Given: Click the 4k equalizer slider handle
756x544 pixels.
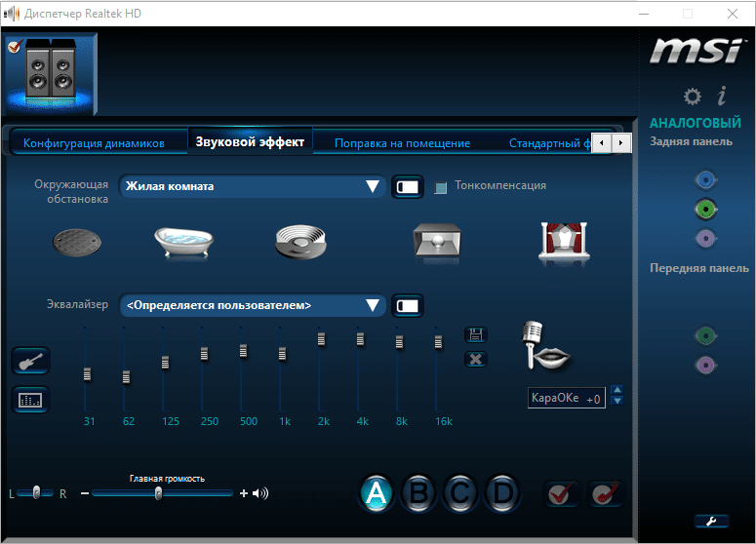Looking at the screenshot, I should (x=360, y=339).
